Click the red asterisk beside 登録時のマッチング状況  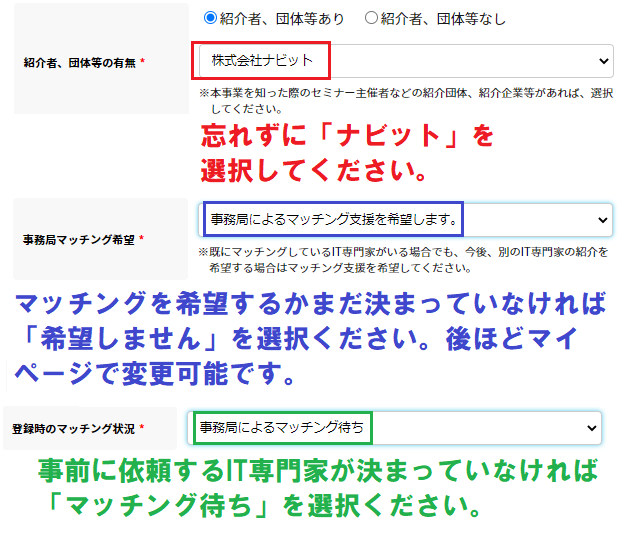[x=142, y=428]
